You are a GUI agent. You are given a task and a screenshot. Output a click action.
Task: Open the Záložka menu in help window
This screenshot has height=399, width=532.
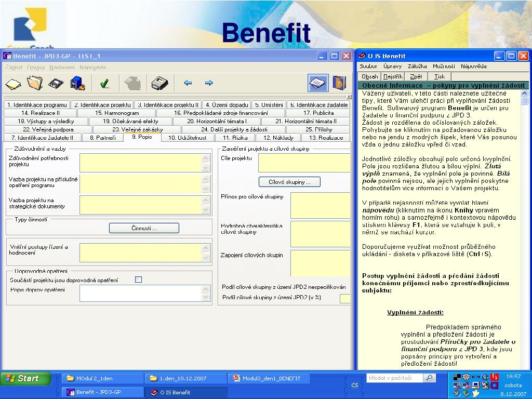(417, 66)
